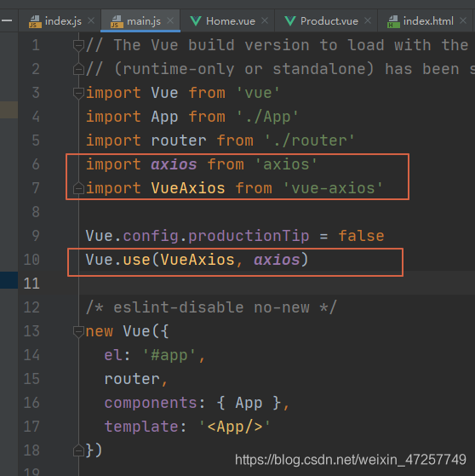This screenshot has width=475, height=476.
Task: Click the 'new' keyword on line 13
Action: coord(100,331)
